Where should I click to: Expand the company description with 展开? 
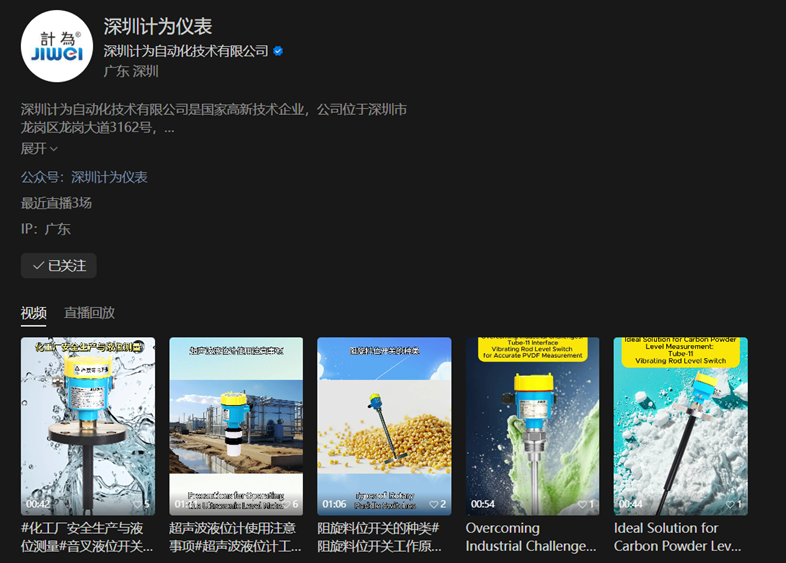tap(39, 149)
